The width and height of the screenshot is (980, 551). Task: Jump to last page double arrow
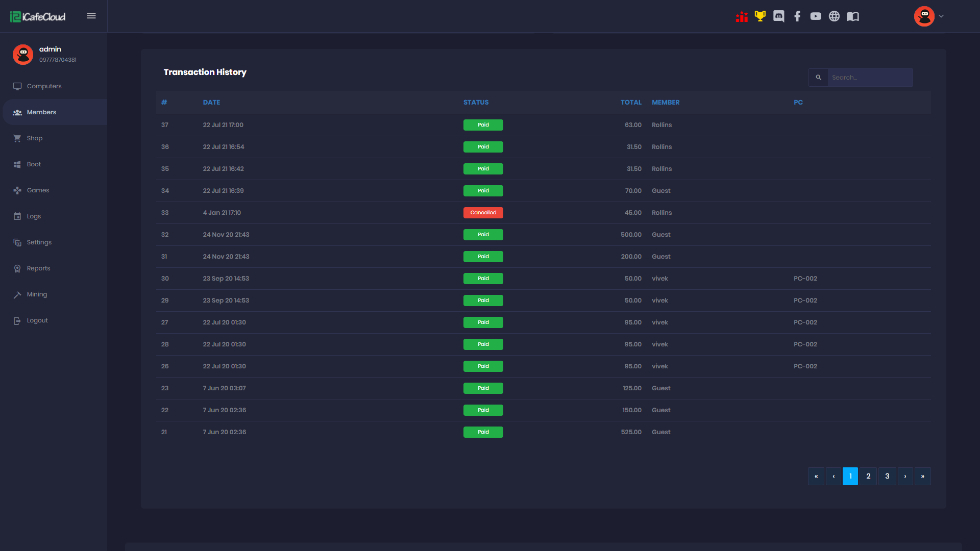[922, 476]
